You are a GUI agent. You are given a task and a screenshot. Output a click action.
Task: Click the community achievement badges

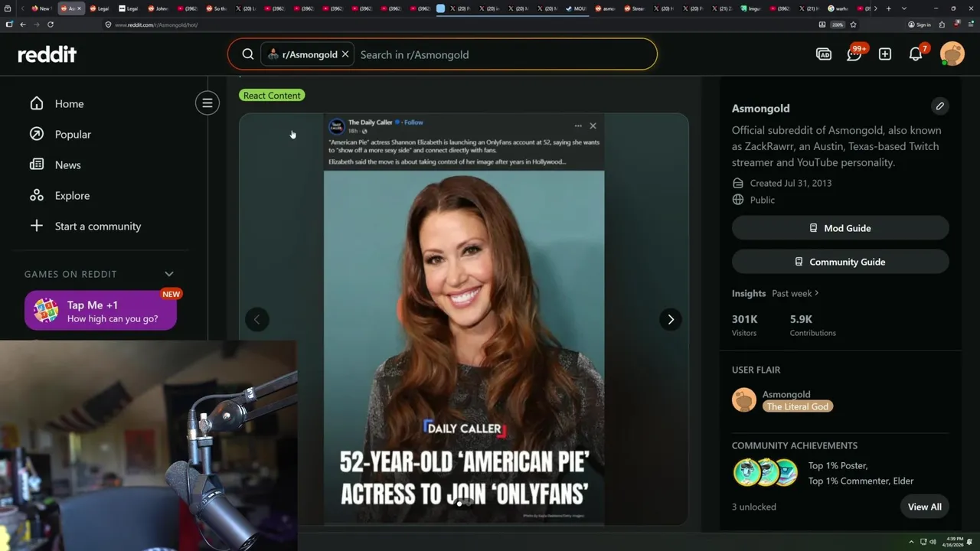(x=766, y=473)
